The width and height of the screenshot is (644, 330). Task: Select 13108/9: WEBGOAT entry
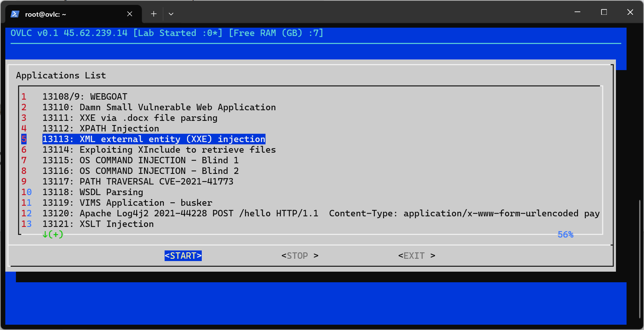click(x=85, y=97)
